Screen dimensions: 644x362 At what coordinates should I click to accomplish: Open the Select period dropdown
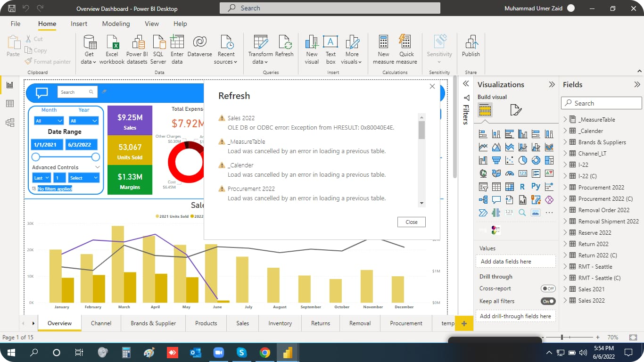click(x=83, y=178)
